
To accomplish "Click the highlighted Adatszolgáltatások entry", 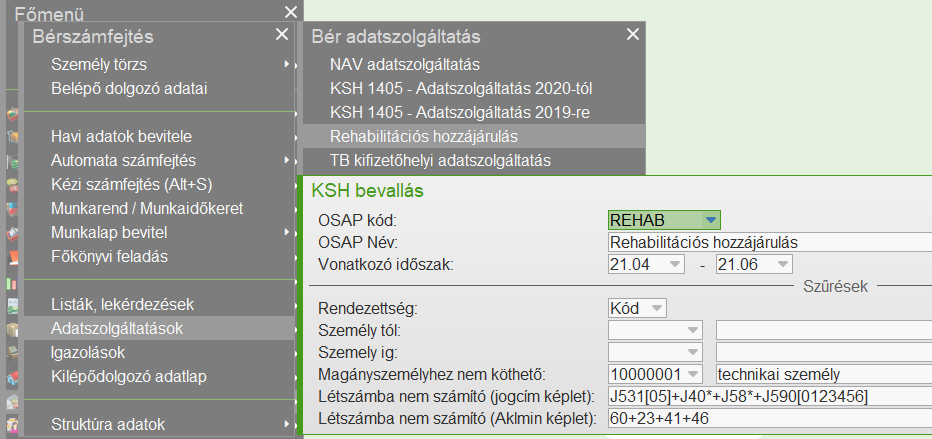I will 158,329.
